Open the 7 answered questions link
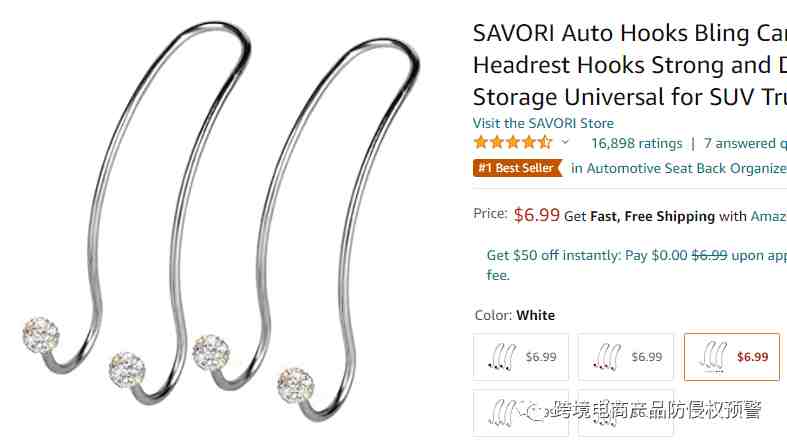This screenshot has height=444, width=787. click(x=745, y=143)
